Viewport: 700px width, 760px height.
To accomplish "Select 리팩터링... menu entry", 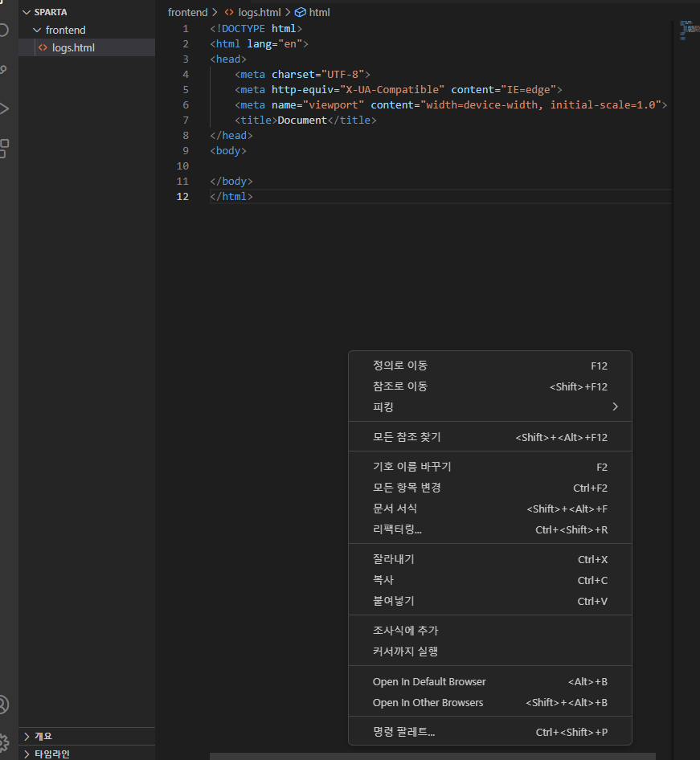I will (490, 529).
